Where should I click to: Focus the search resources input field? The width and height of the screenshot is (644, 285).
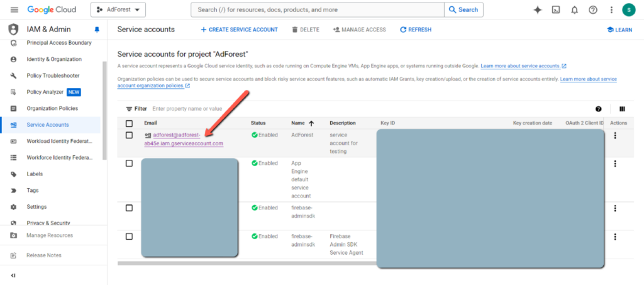[x=318, y=10]
